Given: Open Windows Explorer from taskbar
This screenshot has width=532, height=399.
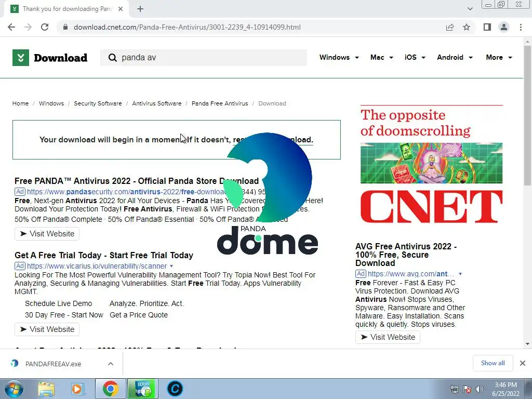Looking at the screenshot, I should [46, 389].
